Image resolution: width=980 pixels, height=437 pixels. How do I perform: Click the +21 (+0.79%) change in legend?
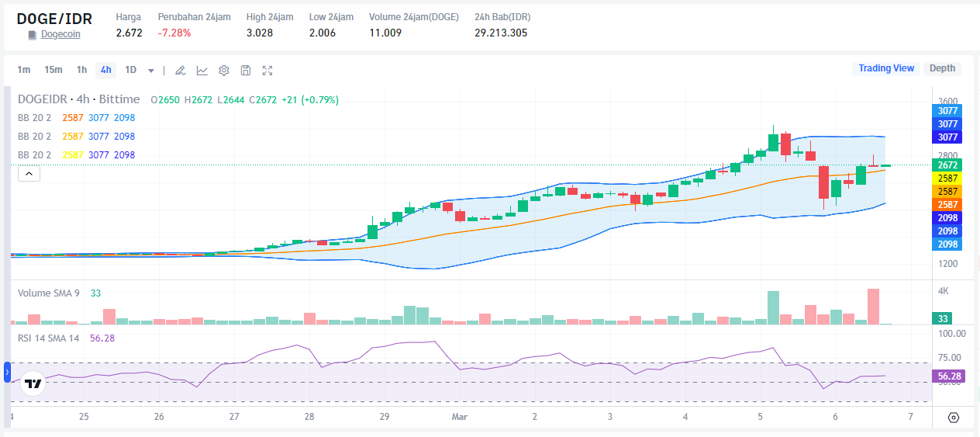310,99
